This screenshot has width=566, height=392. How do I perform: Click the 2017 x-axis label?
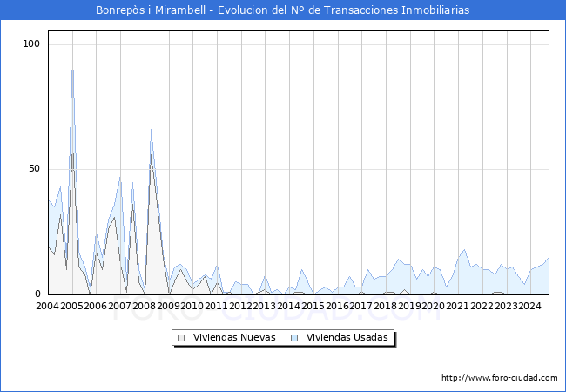(361, 306)
